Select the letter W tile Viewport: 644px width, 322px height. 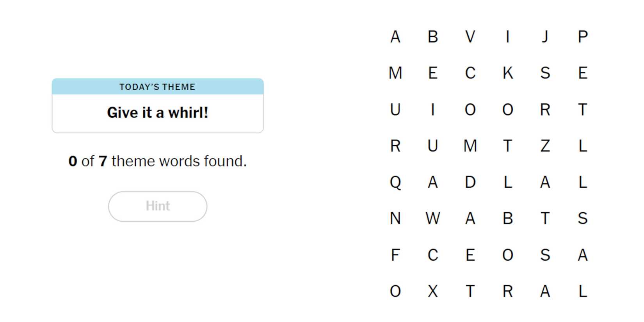[x=432, y=219]
